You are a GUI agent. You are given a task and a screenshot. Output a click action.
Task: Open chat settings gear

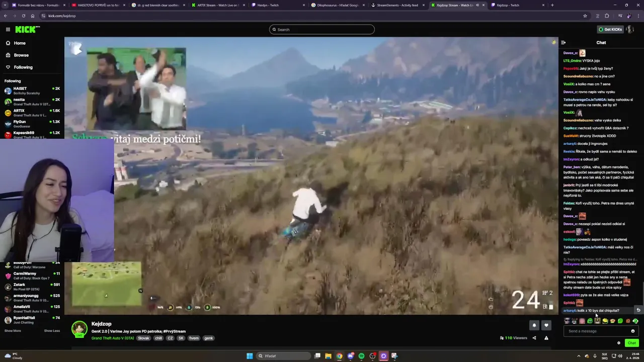pos(619,343)
